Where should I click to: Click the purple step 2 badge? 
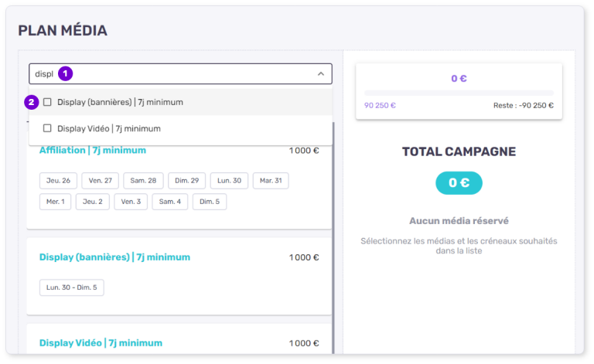[32, 102]
